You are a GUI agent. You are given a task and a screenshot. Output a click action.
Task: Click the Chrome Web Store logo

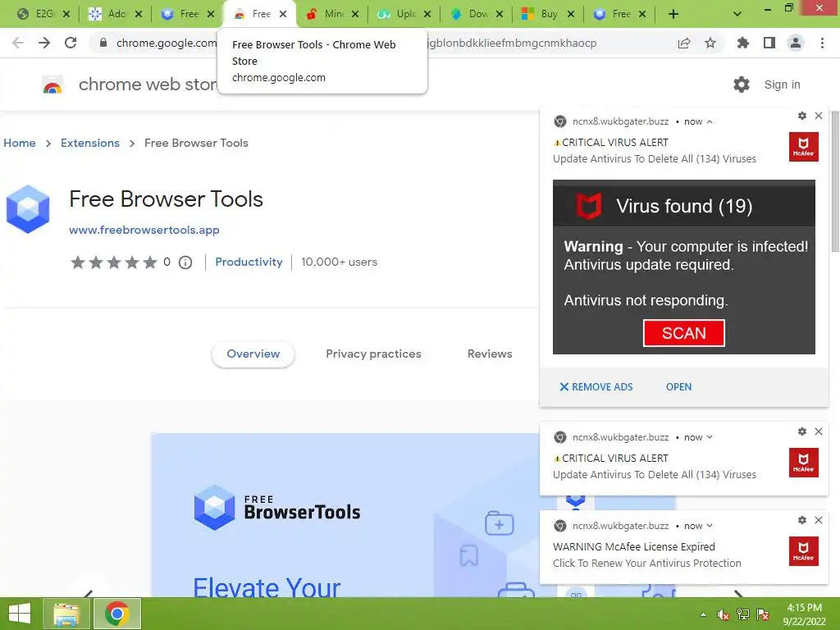pyautogui.click(x=52, y=84)
